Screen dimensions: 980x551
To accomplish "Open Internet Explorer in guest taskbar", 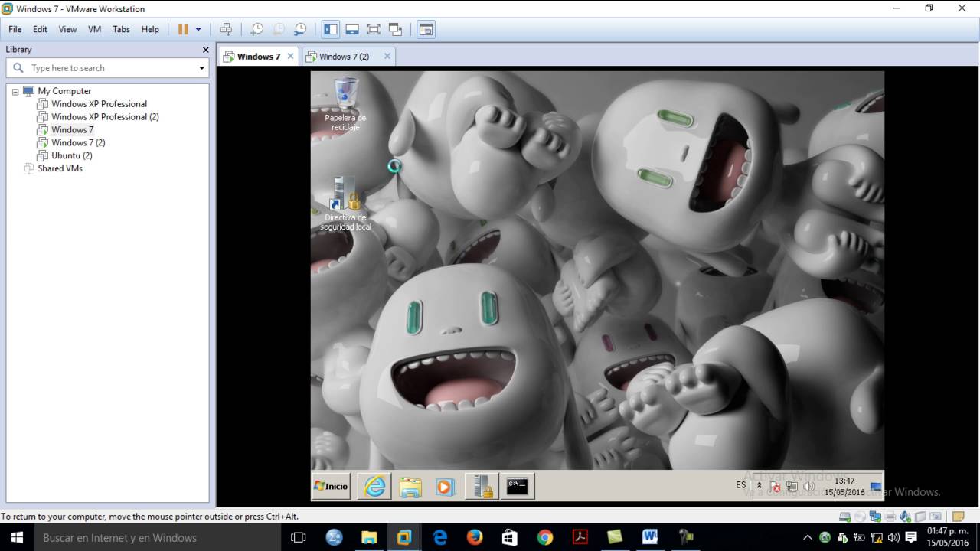I will (x=374, y=486).
